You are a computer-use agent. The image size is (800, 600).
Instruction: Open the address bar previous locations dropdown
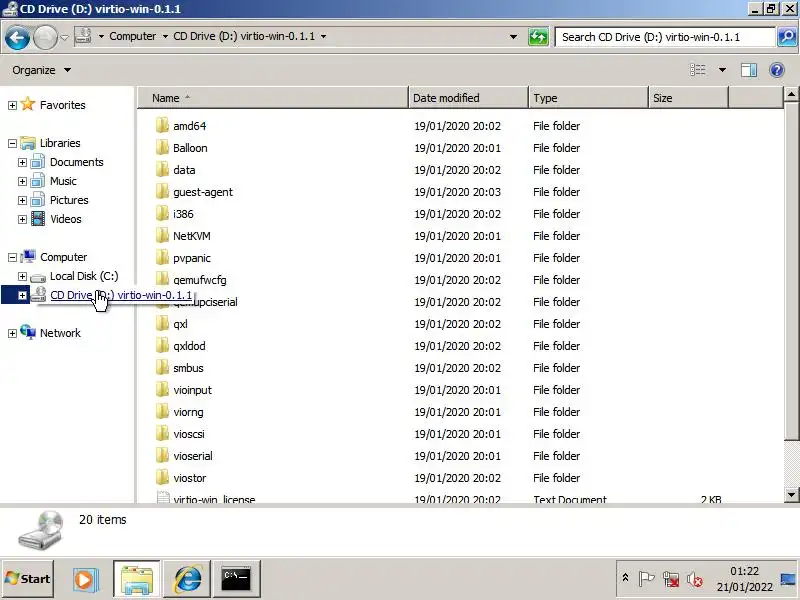click(514, 37)
